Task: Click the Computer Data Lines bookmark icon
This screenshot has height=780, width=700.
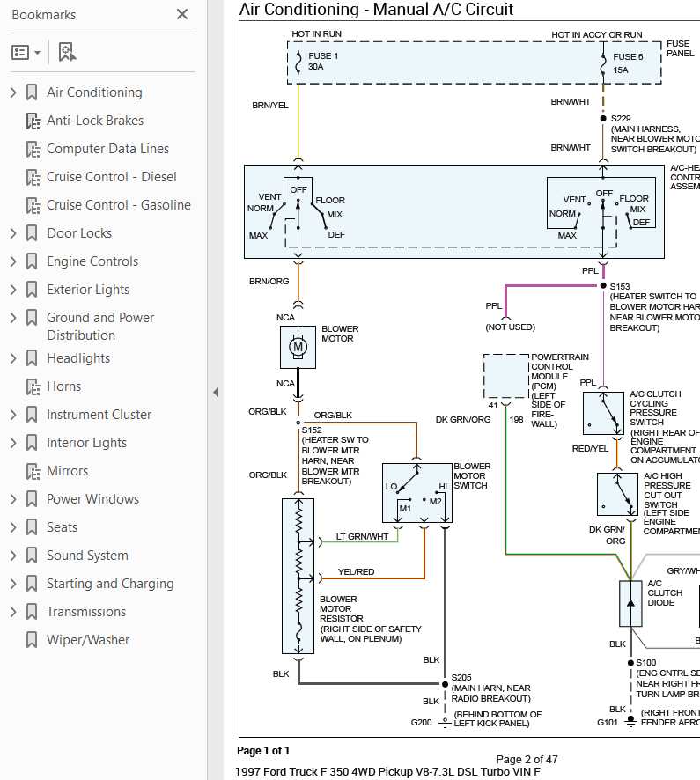Action: point(33,150)
